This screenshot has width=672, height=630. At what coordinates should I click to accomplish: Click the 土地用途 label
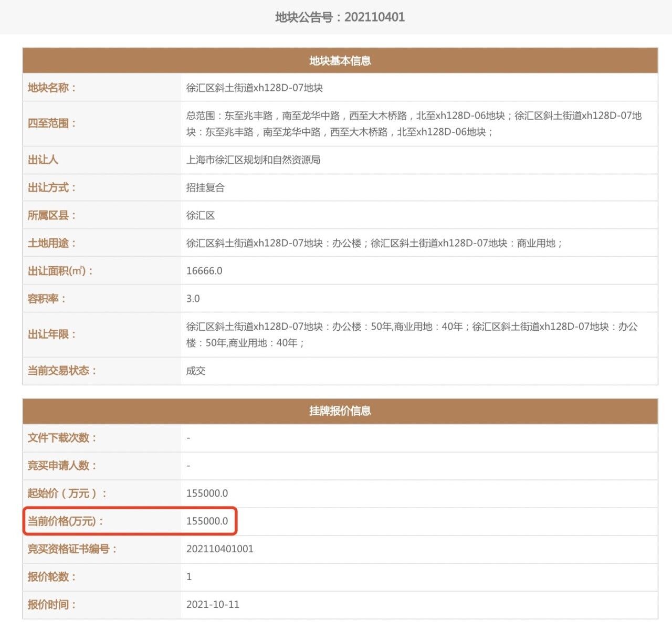(x=52, y=243)
